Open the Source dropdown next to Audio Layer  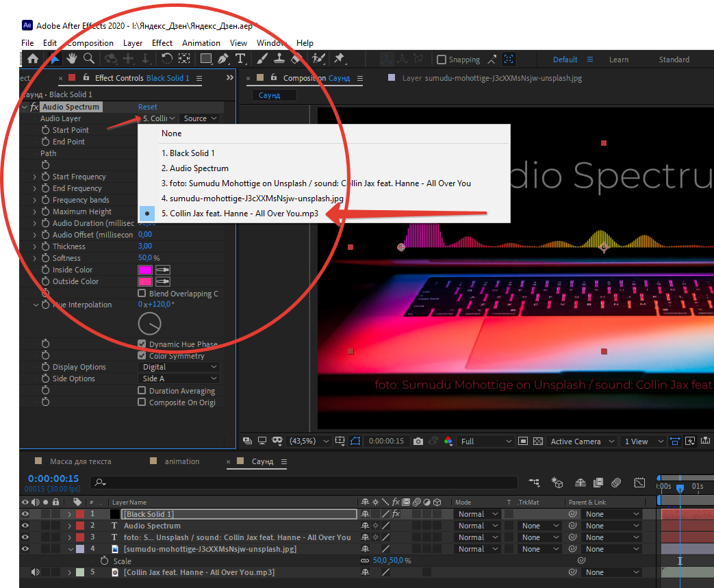pyautogui.click(x=200, y=118)
